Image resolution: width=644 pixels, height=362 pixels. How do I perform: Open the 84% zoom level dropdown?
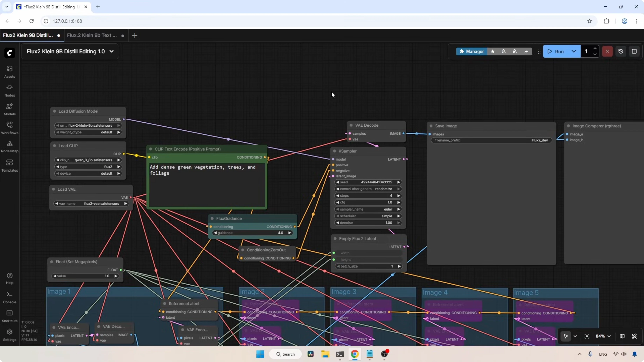coord(603,336)
